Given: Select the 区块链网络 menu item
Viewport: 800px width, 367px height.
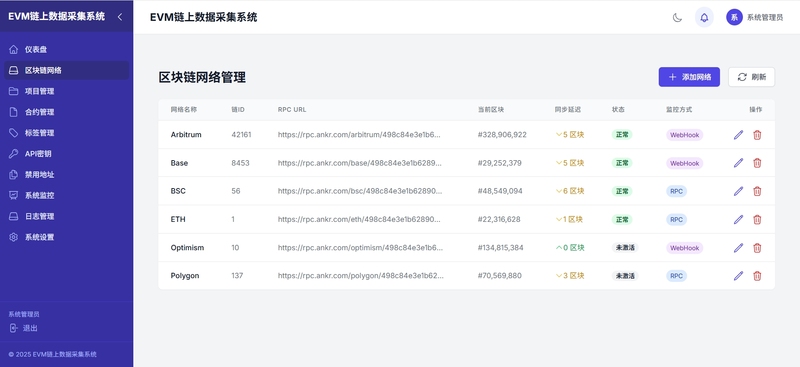Looking at the screenshot, I should click(x=66, y=70).
